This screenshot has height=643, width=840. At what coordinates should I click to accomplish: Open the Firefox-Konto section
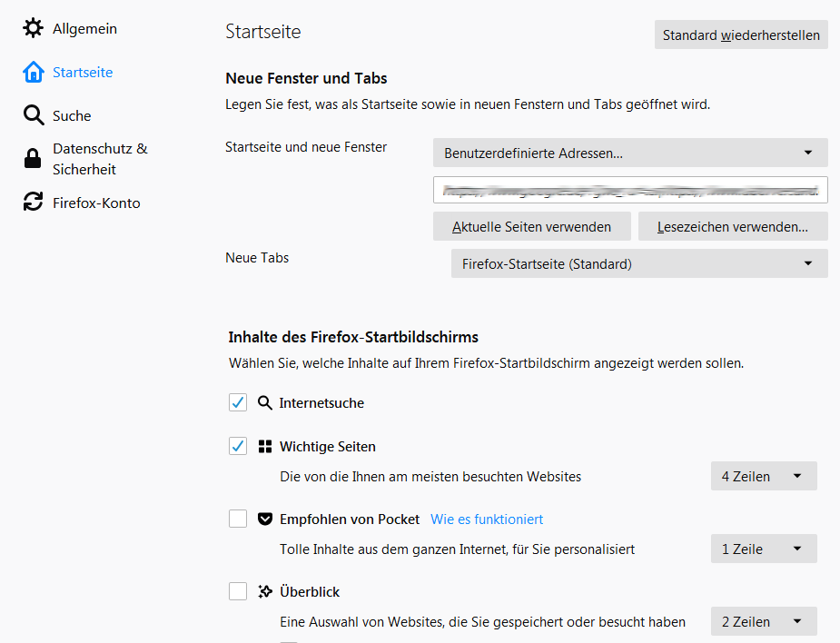(x=96, y=203)
